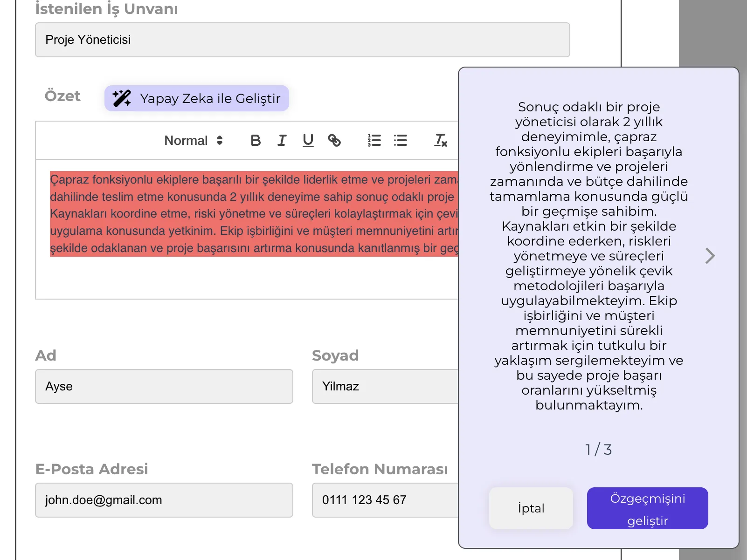Toggle italic formatting in summary editor
Viewport: 747px width, 560px height.
pyautogui.click(x=282, y=140)
